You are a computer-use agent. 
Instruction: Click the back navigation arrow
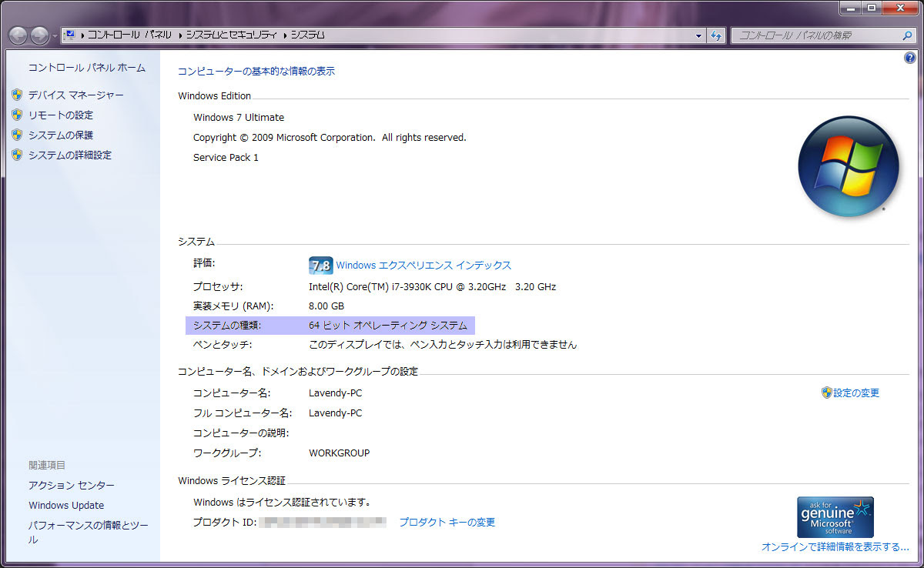17,35
